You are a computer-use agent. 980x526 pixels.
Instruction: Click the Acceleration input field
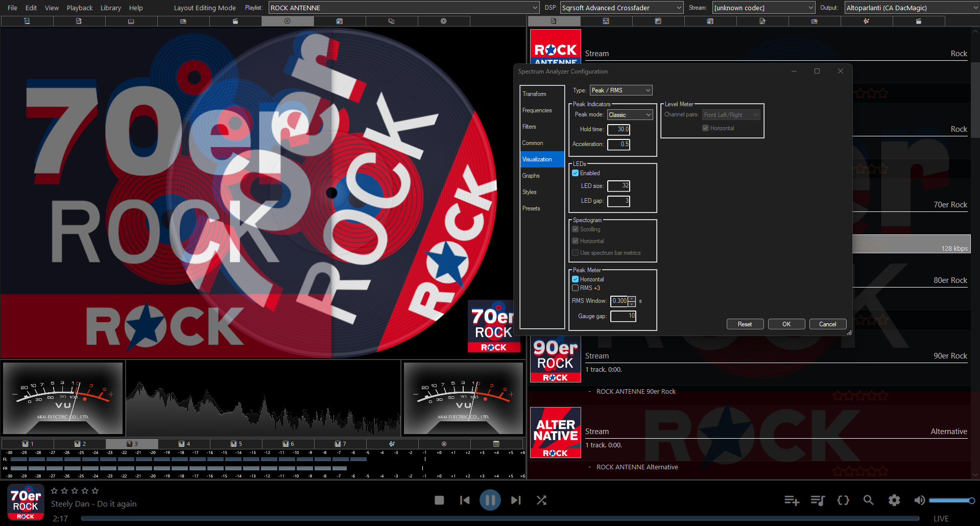point(618,145)
